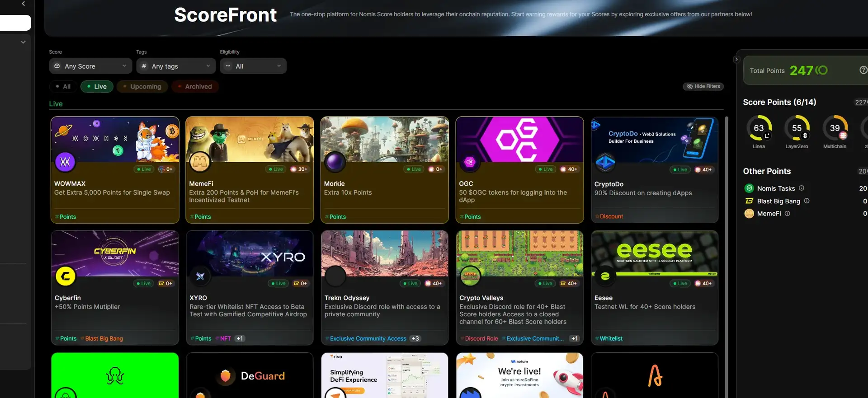This screenshot has width=868, height=398.
Task: Open the Any tags dropdown
Action: point(176,66)
